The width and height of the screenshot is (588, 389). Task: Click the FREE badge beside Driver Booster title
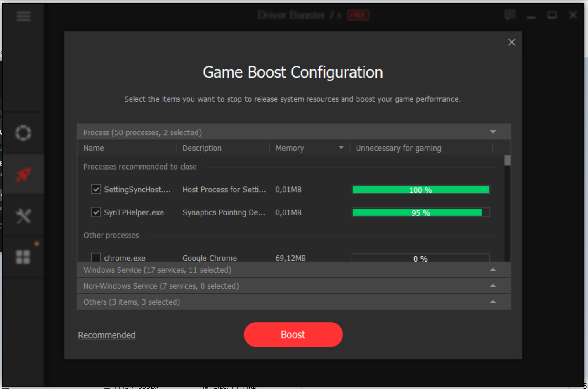pyautogui.click(x=357, y=15)
